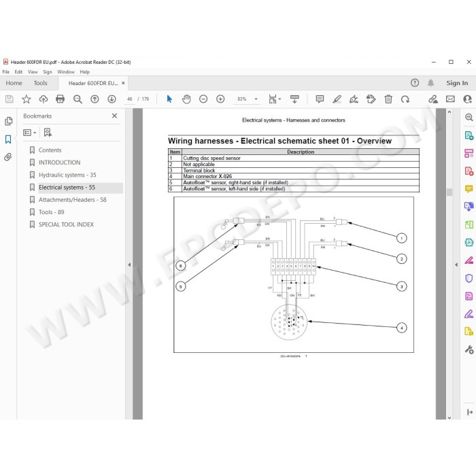
Task: Rotate the page view
Action: click(405, 99)
